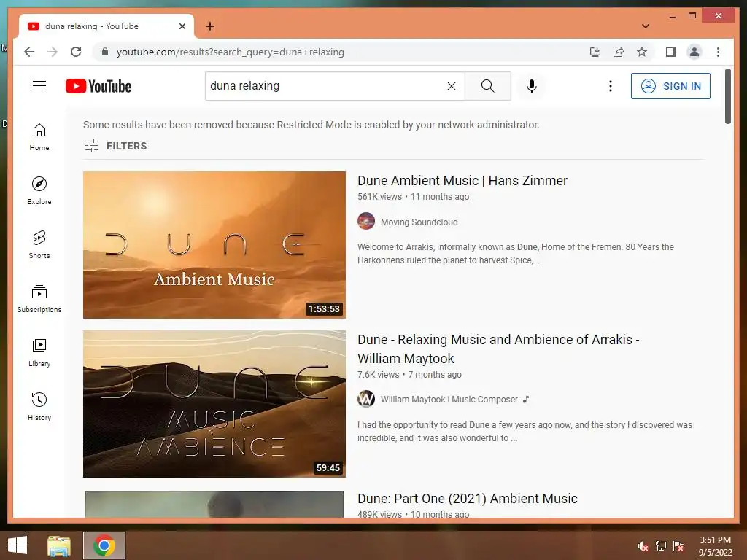Click the taskbar clock showing 3:51 PM

coord(715,546)
